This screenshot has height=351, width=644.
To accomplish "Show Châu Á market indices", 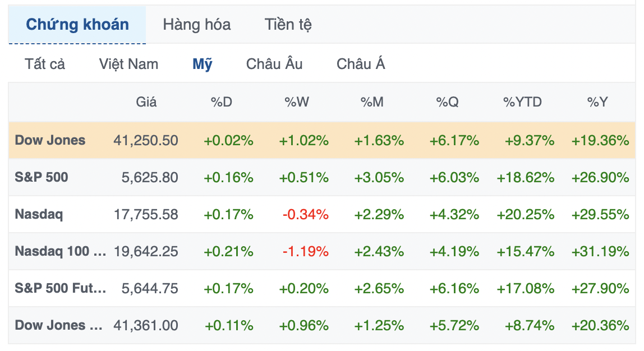I will coord(361,64).
